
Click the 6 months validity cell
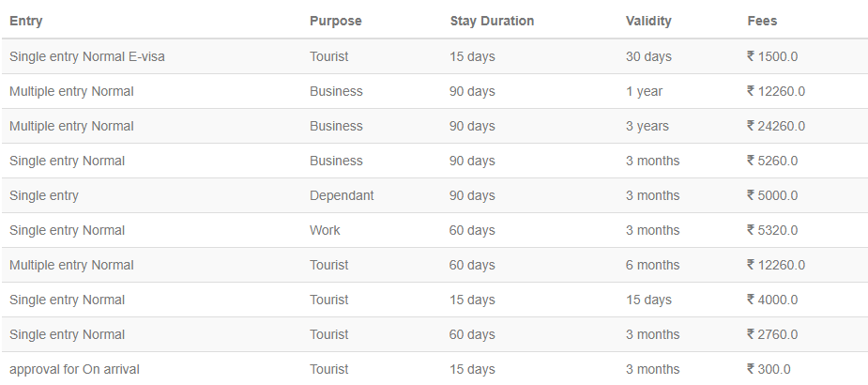click(652, 265)
